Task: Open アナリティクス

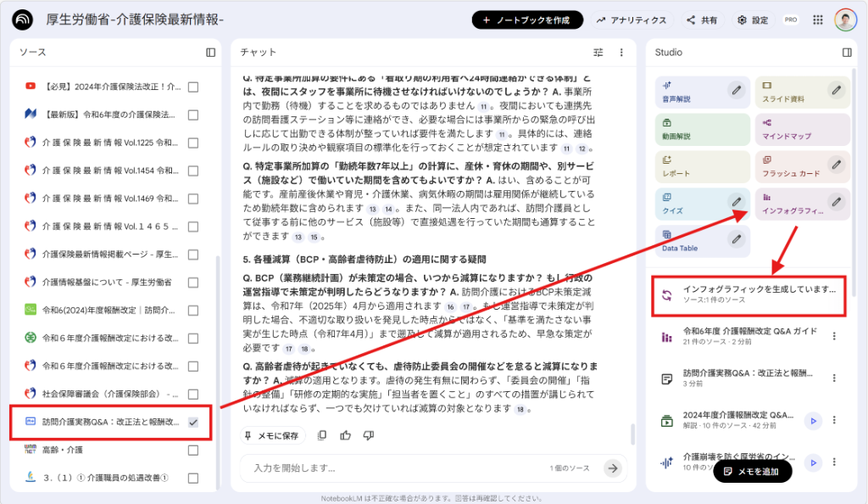Action: click(x=632, y=20)
